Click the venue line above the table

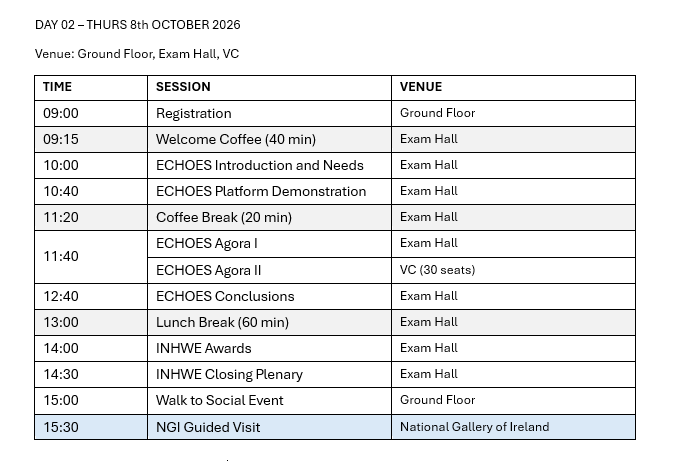click(137, 54)
